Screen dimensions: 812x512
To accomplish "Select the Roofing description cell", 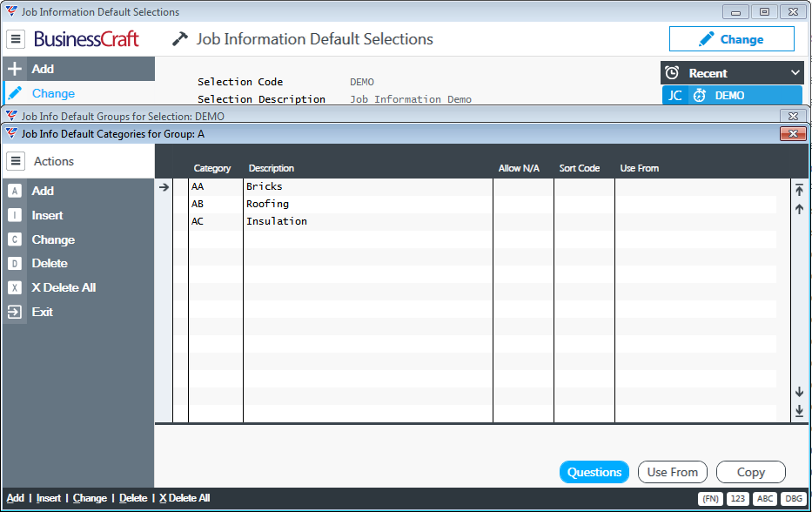I will [368, 204].
